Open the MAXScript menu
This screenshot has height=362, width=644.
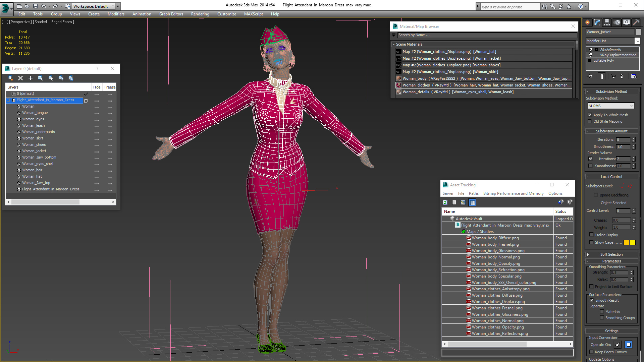pos(254,14)
